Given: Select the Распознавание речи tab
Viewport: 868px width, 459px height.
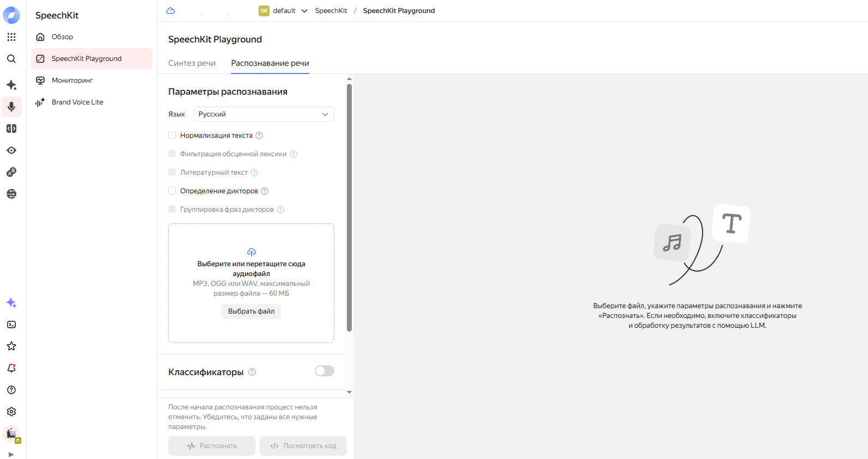Looking at the screenshot, I should click(x=270, y=63).
